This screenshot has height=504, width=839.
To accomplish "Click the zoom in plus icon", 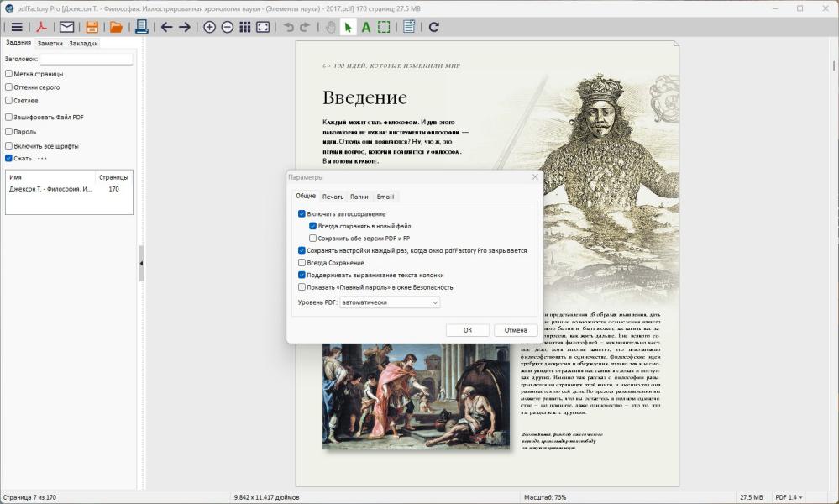I will (209, 27).
